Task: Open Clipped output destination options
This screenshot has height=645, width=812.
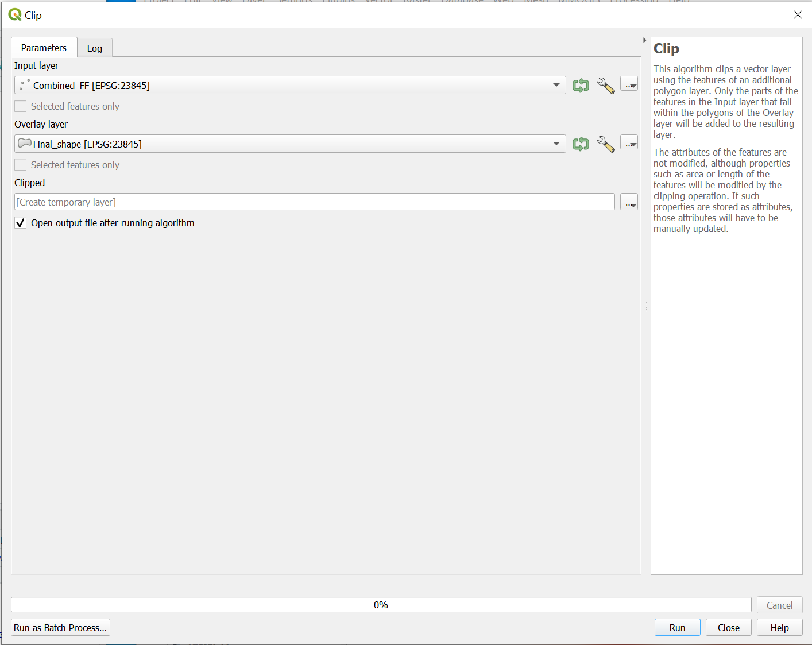Action: (x=629, y=202)
